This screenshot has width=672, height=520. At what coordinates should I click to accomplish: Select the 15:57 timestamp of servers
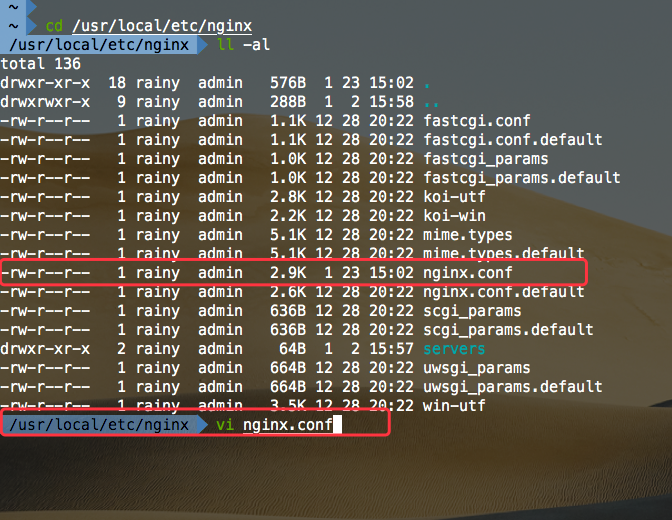[392, 349]
